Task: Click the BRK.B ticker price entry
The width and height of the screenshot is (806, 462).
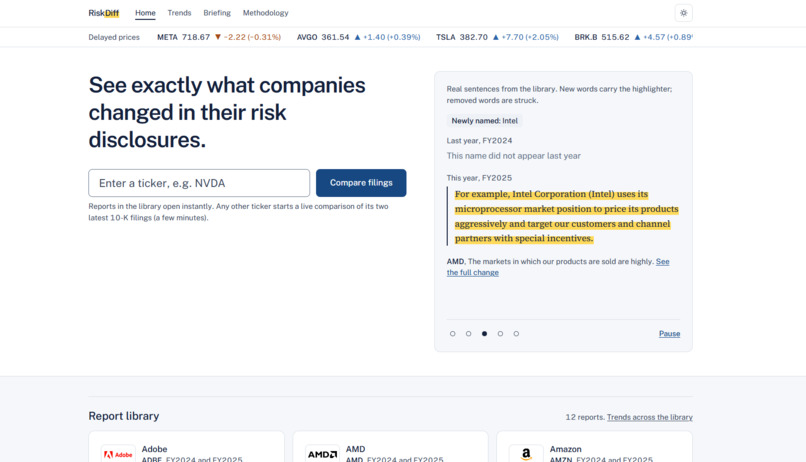Action: pos(633,37)
